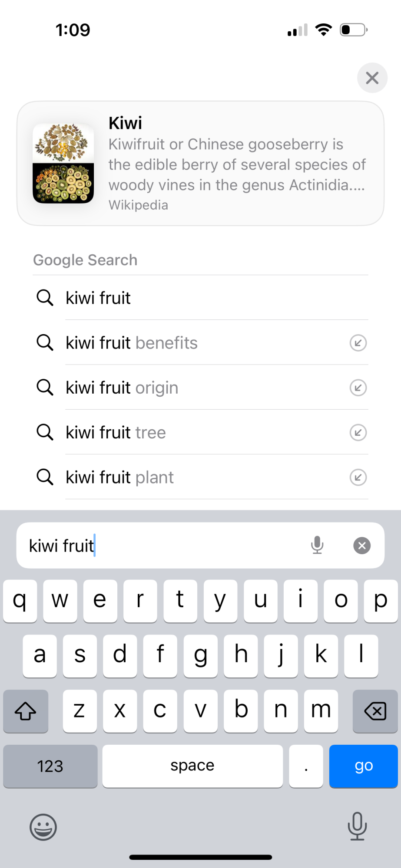Viewport: 401px width, 868px height.
Task: Open the Kiwi Wikipedia result card
Action: pyautogui.click(x=200, y=163)
